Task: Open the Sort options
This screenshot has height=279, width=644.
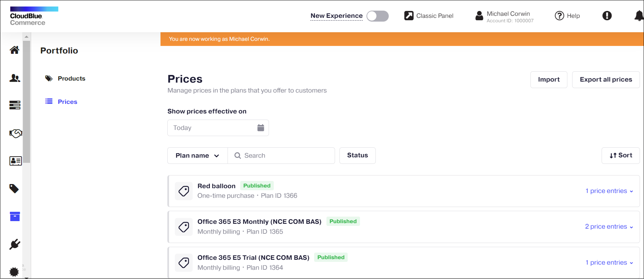Action: tap(621, 156)
